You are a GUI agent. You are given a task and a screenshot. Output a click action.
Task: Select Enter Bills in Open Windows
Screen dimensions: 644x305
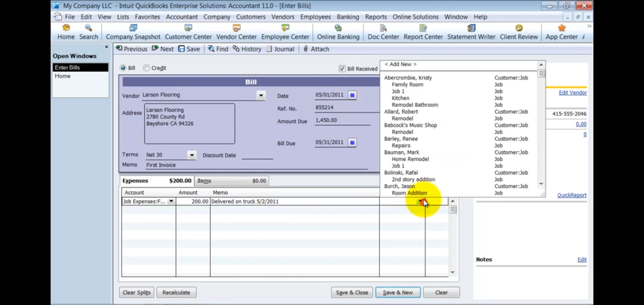[x=80, y=68]
